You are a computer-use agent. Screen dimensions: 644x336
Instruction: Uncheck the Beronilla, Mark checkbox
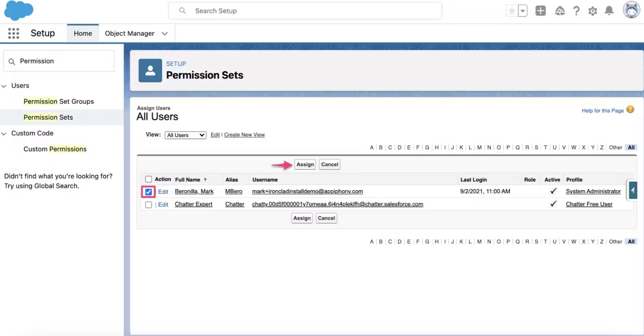[x=149, y=192]
